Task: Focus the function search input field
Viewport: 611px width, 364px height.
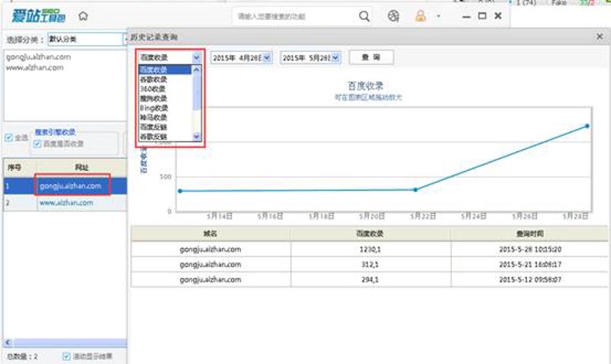Action: click(296, 16)
